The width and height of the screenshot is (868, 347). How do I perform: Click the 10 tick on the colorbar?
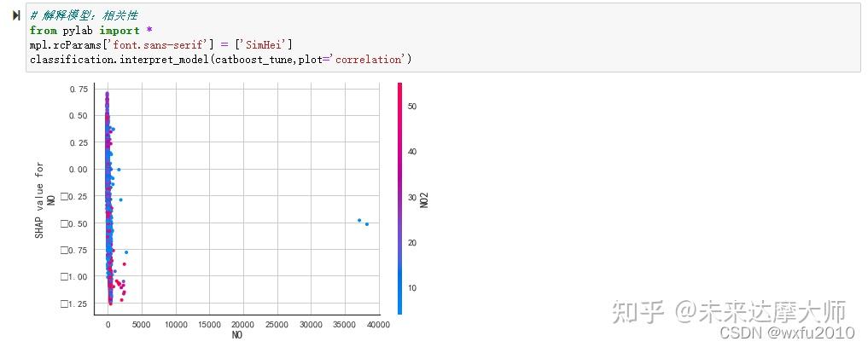(413, 288)
